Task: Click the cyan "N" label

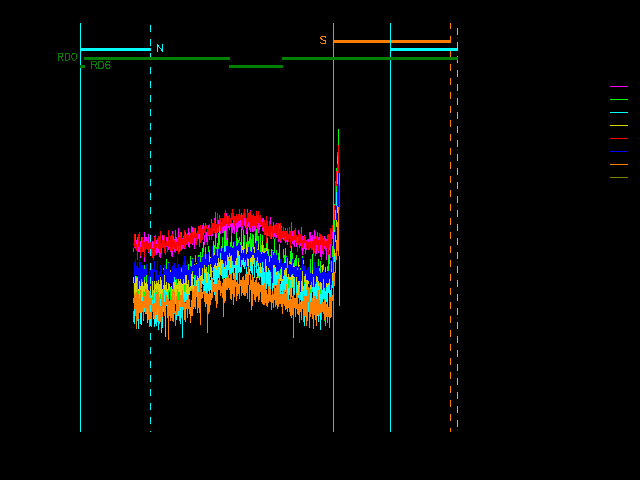Action: [x=160, y=48]
